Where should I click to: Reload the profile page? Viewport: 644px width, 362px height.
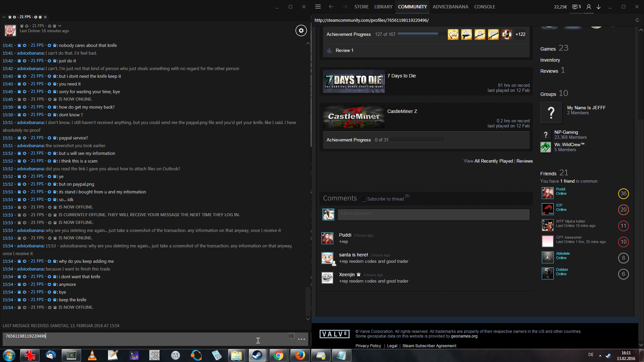(x=637, y=20)
